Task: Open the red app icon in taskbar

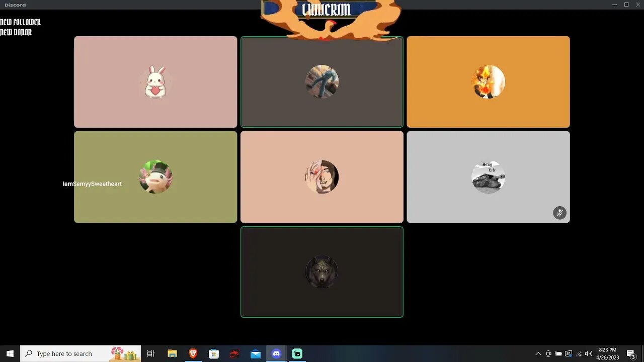Action: tap(234, 353)
